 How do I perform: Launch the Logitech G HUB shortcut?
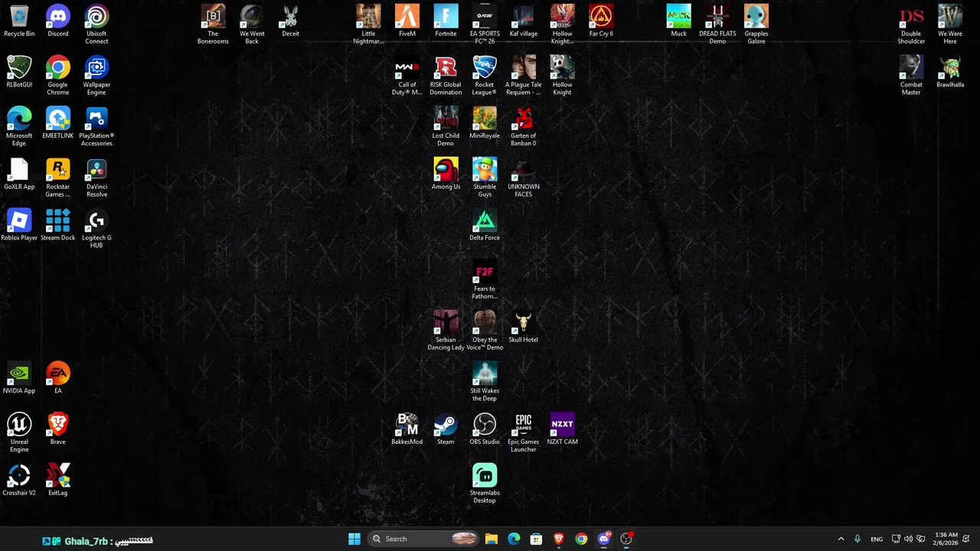point(96,228)
